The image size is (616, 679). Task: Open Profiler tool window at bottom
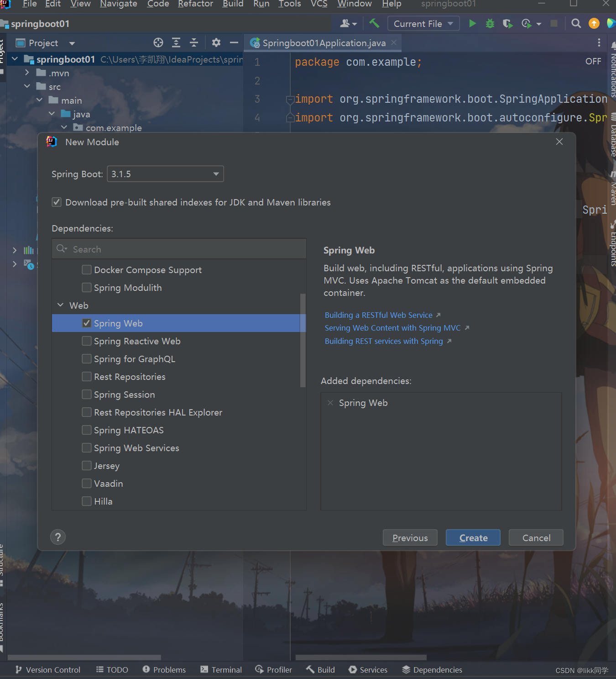[x=274, y=669]
